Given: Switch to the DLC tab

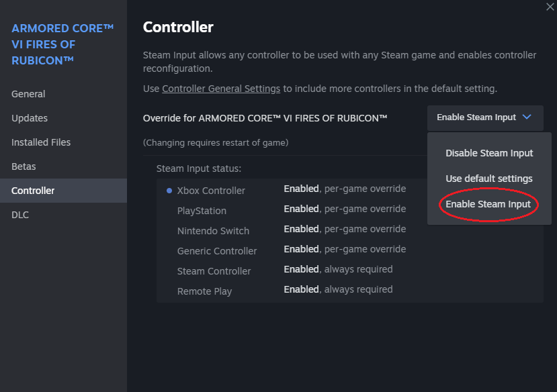Looking at the screenshot, I should pyautogui.click(x=20, y=215).
